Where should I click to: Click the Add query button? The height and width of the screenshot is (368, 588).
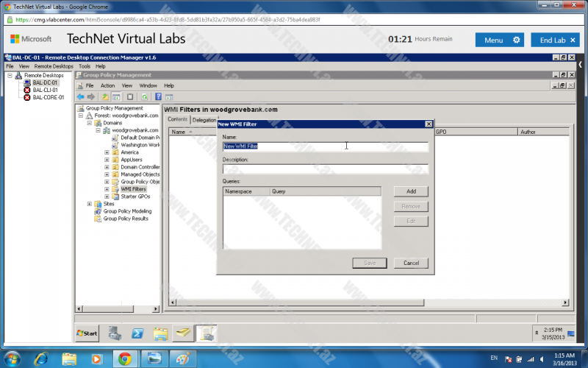point(411,191)
